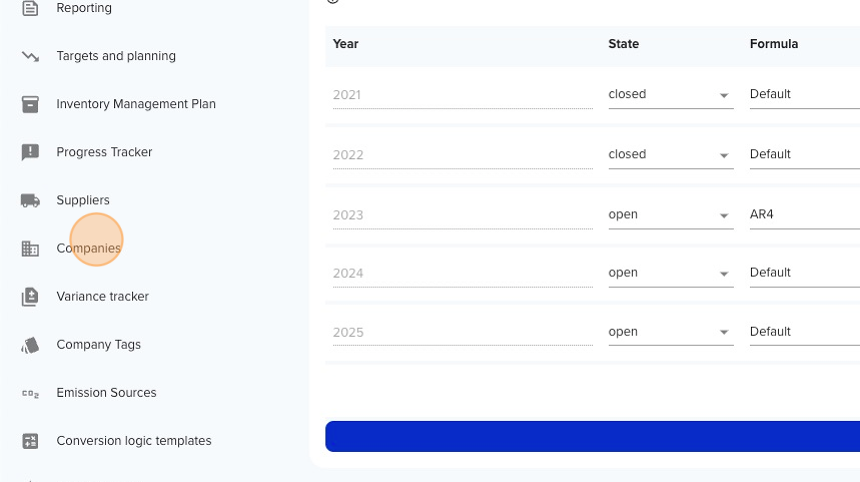This screenshot has height=482, width=860.
Task: Click the 2024 year field
Action: click(462, 274)
